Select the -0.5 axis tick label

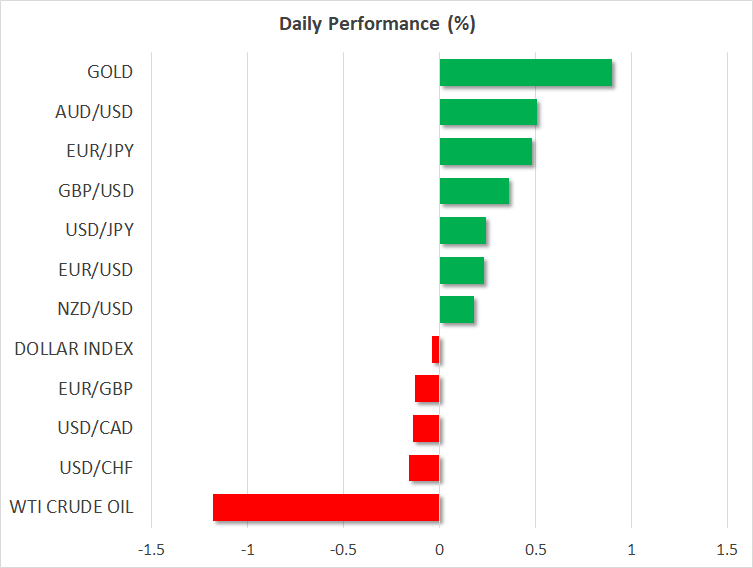(x=342, y=550)
